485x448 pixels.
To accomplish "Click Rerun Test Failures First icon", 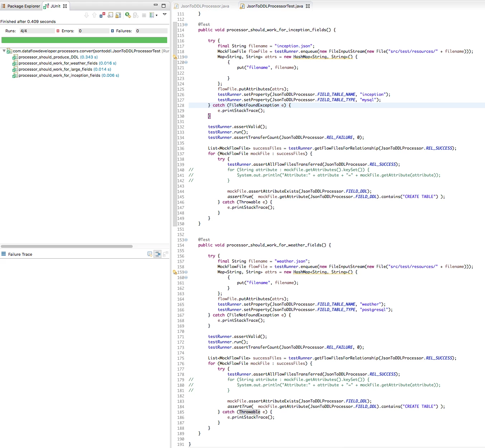I will pos(136,15).
